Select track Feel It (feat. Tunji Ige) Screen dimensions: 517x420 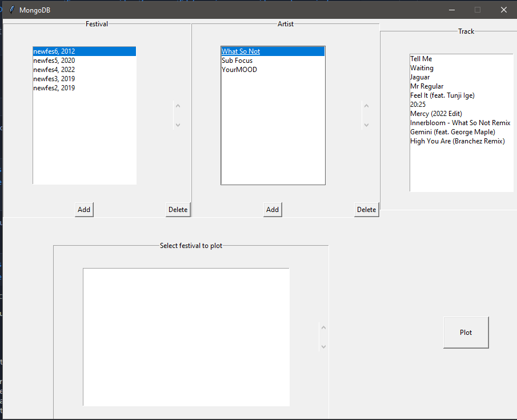coord(462,95)
